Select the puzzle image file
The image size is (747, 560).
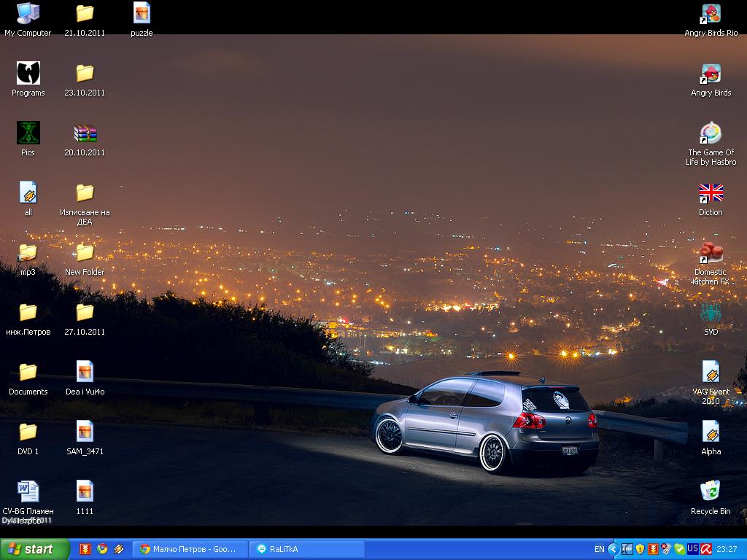(142, 14)
